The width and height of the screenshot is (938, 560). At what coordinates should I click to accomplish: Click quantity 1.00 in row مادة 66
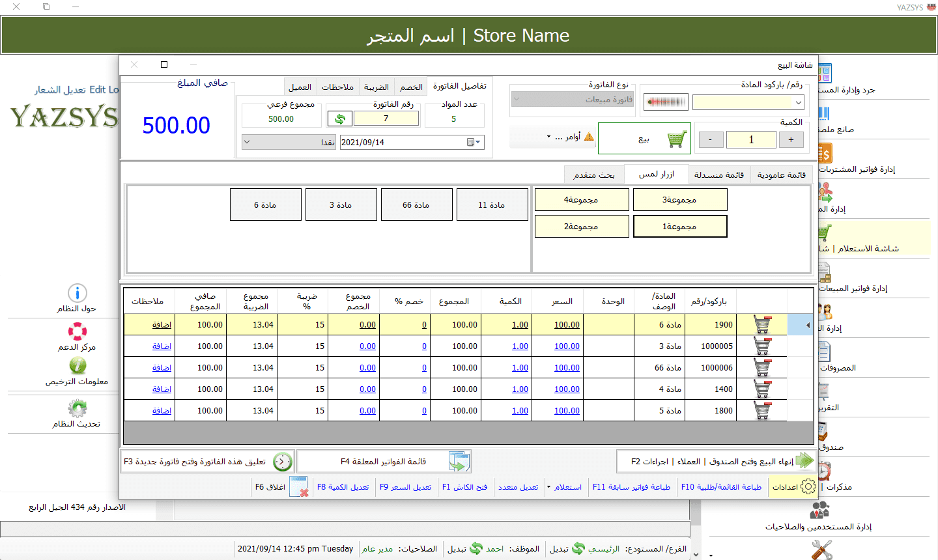click(520, 368)
